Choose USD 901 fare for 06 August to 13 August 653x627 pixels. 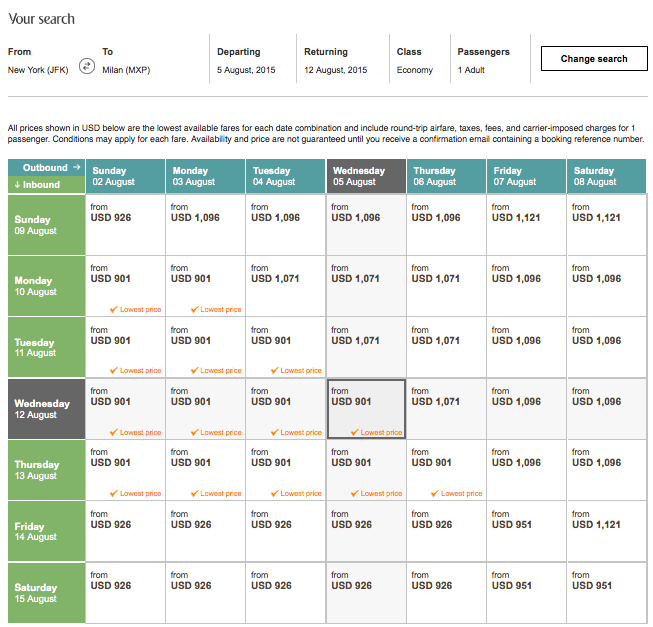(446, 470)
